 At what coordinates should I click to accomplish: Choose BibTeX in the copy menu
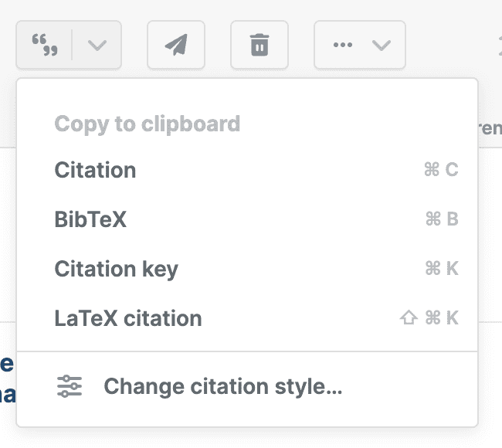90,219
